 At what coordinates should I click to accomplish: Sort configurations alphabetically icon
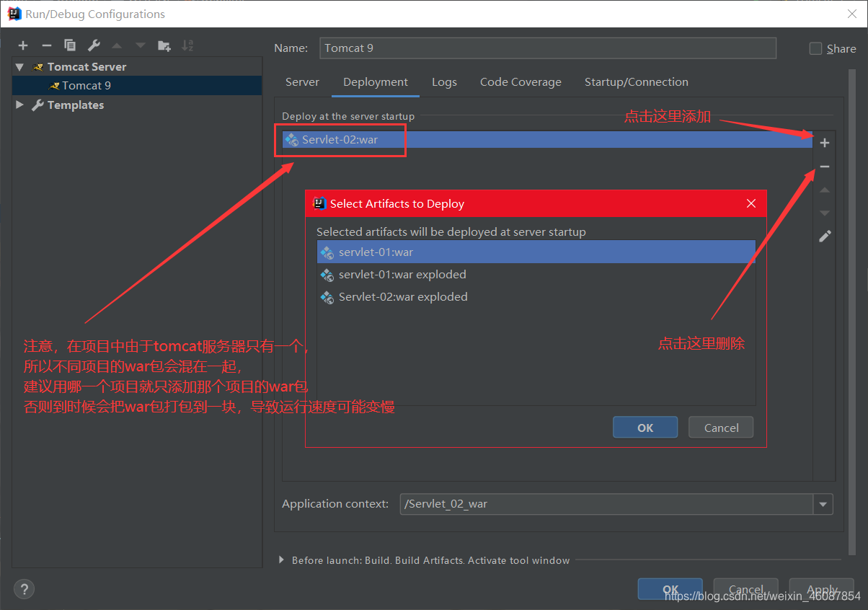(187, 45)
